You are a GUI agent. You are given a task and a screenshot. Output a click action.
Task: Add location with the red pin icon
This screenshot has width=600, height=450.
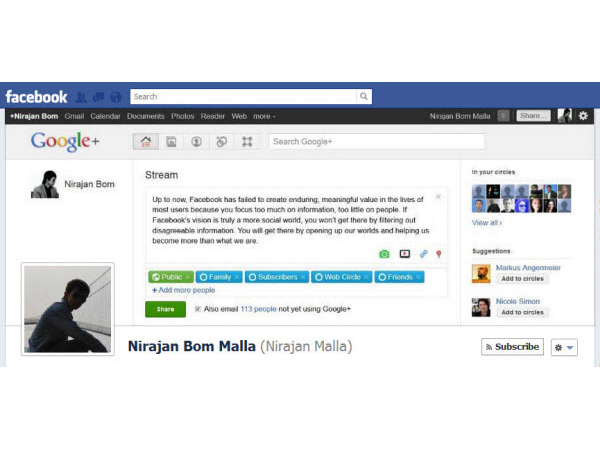[439, 254]
